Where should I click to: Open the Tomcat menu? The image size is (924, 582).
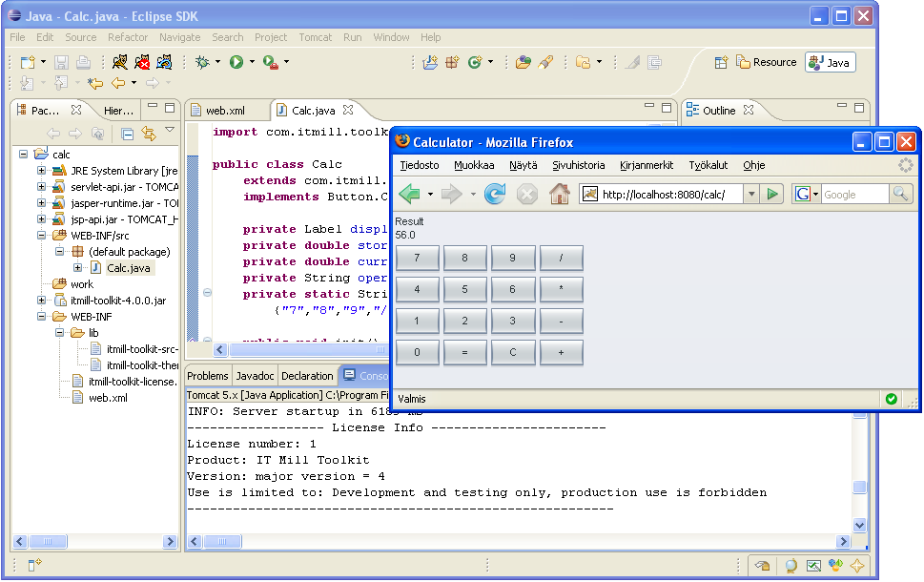315,37
